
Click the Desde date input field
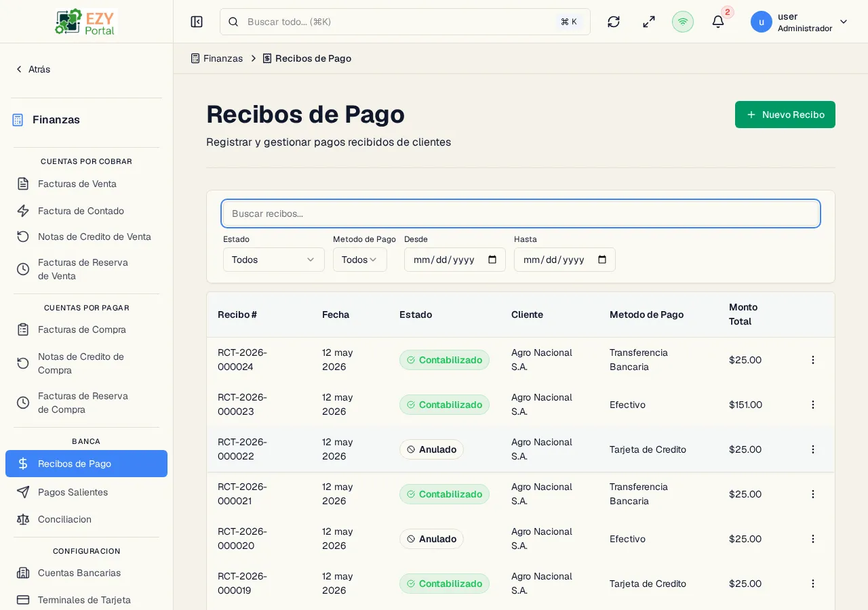pyautogui.click(x=455, y=260)
